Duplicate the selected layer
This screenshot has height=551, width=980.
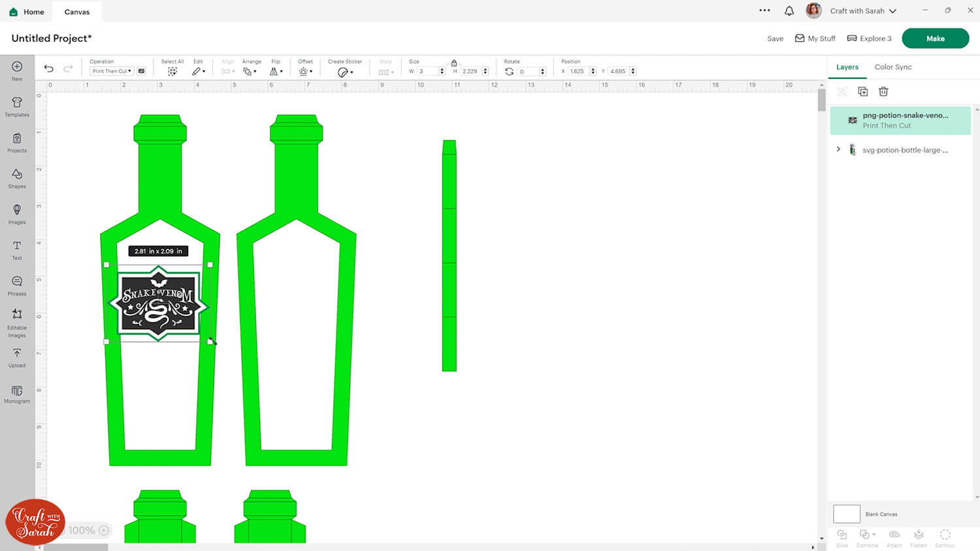862,91
